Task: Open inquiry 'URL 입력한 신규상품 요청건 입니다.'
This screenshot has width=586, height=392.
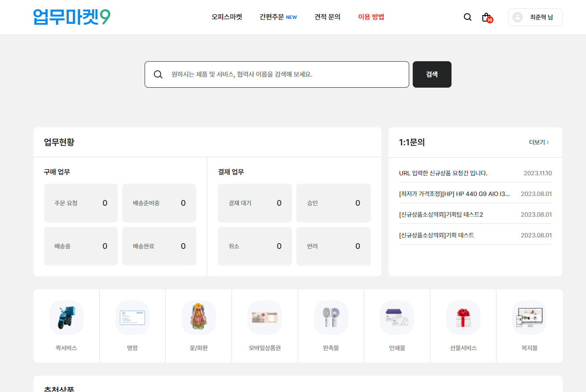Action: point(443,173)
